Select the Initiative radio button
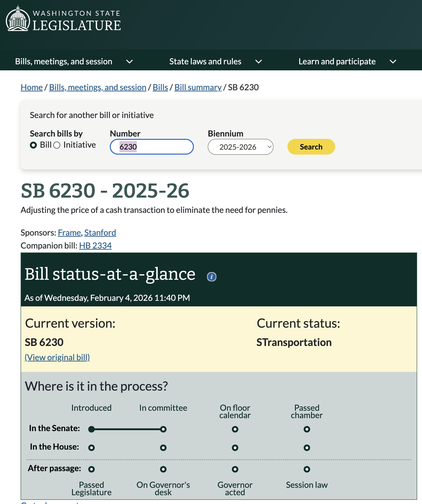The height and width of the screenshot is (504, 422). (57, 145)
